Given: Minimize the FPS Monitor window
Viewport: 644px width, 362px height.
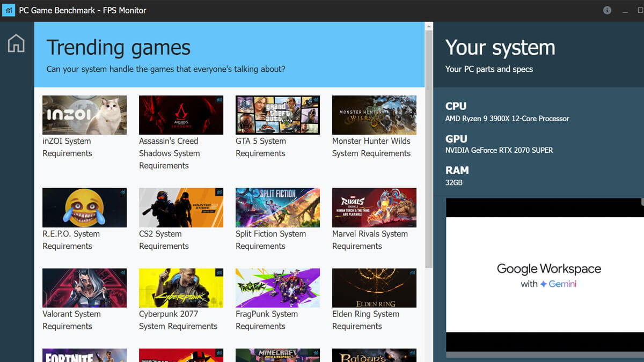Looking at the screenshot, I should 625,11.
